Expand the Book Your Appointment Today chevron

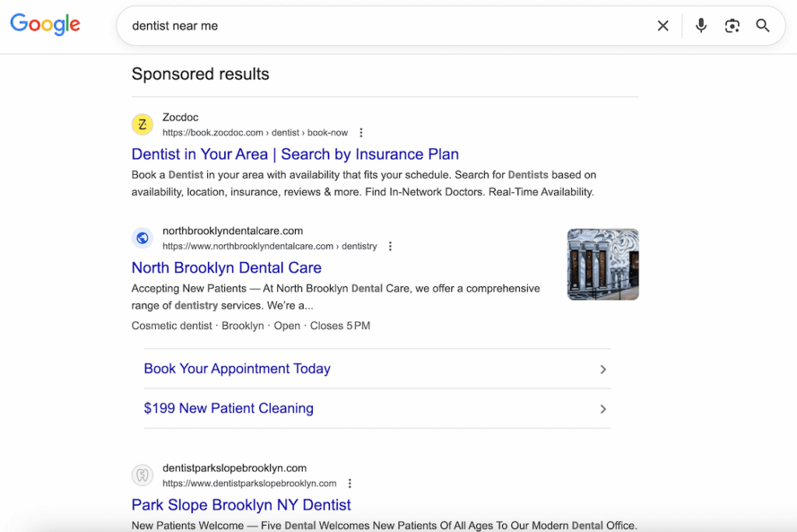(603, 369)
